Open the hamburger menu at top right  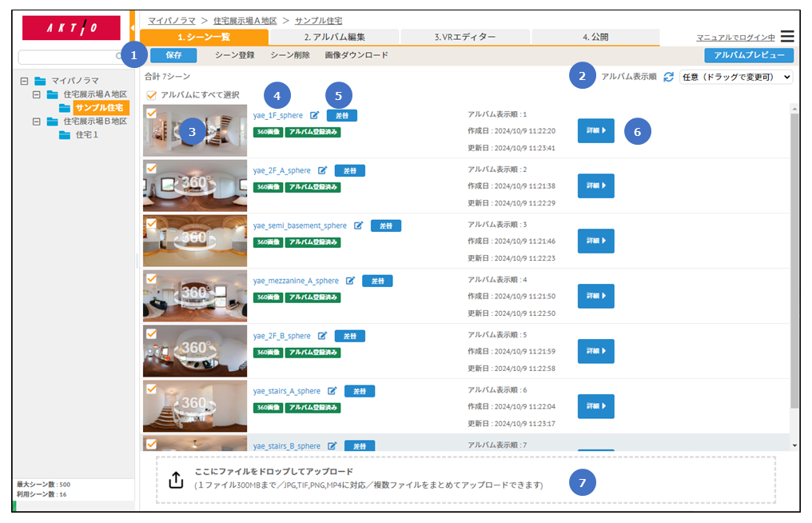coord(787,37)
